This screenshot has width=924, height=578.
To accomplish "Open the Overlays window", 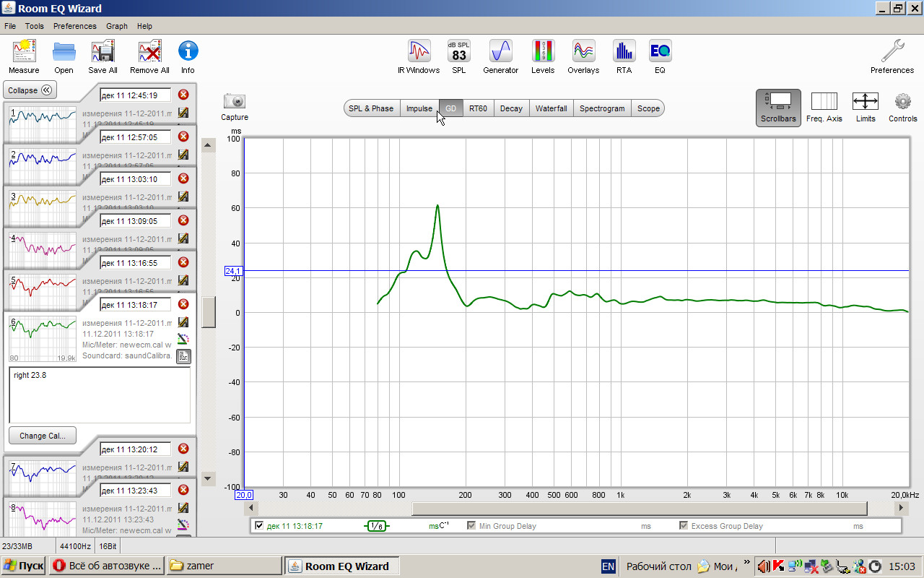I will click(x=583, y=53).
